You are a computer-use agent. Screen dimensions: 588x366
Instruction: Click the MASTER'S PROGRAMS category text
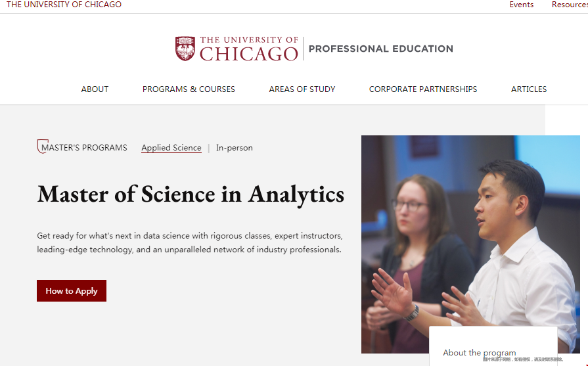click(x=84, y=148)
